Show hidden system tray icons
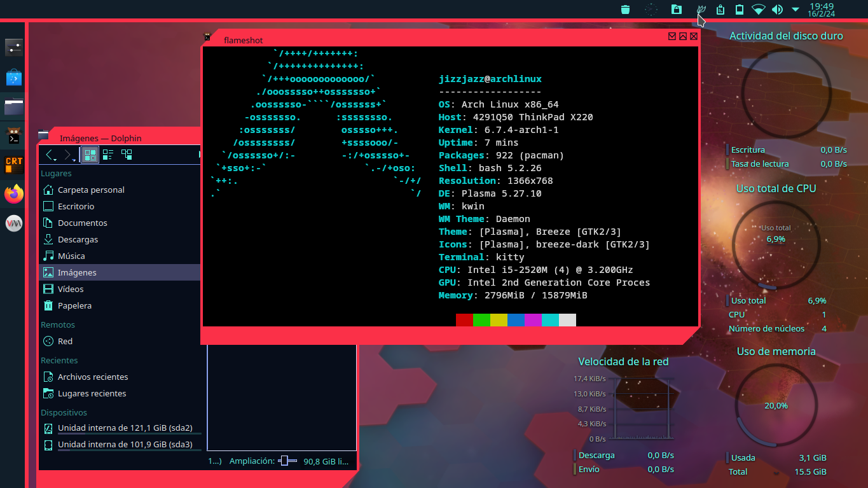Screen dimensions: 868x488 pyautogui.click(x=796, y=9)
